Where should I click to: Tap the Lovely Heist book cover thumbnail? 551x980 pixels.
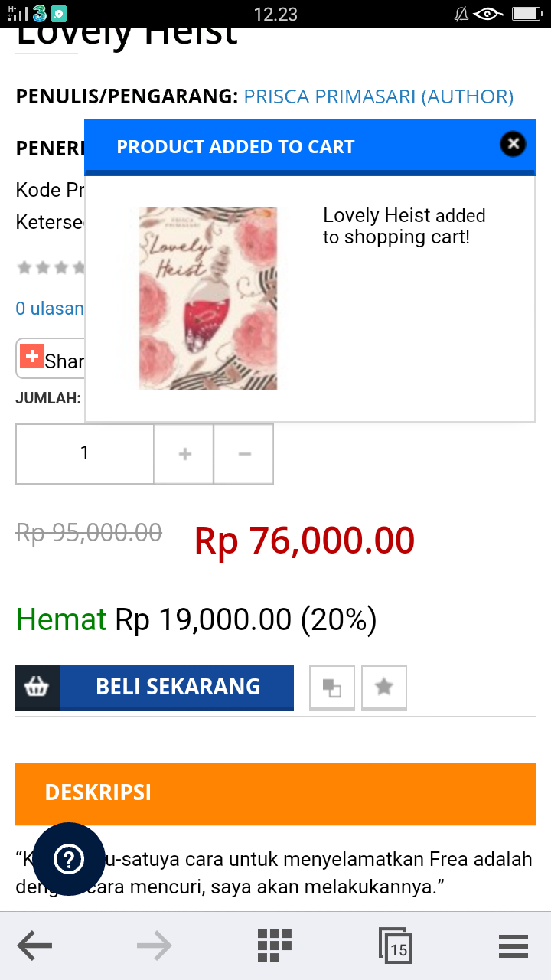pos(208,299)
